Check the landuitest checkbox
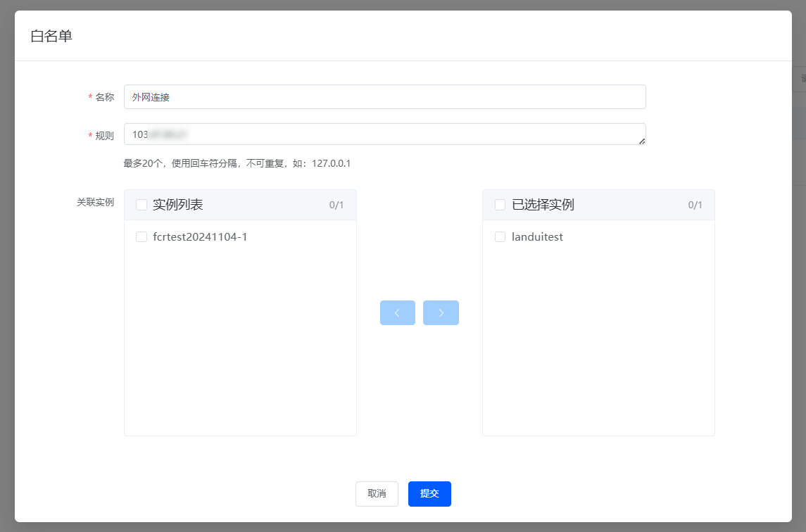This screenshot has width=806, height=532. click(x=500, y=237)
